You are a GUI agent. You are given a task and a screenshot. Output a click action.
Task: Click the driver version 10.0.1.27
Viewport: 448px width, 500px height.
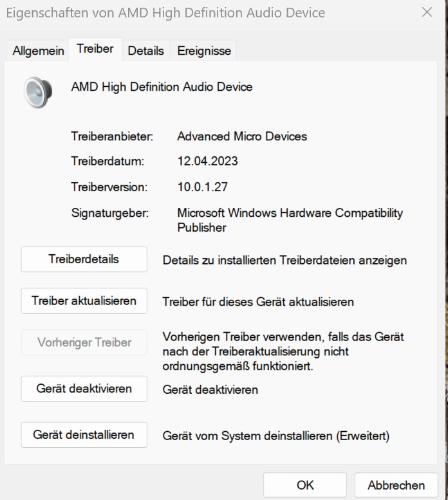[203, 187]
